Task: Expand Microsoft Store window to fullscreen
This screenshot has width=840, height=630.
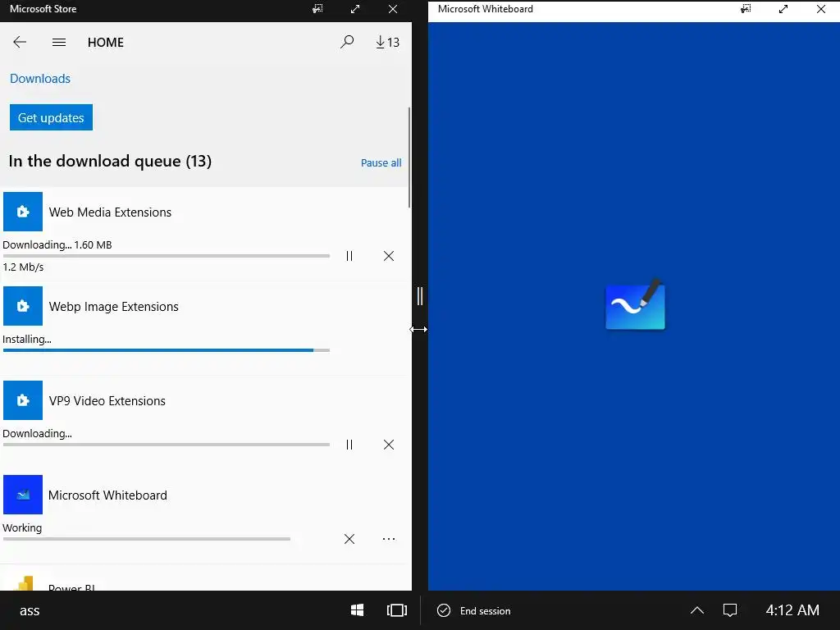Action: [x=355, y=9]
